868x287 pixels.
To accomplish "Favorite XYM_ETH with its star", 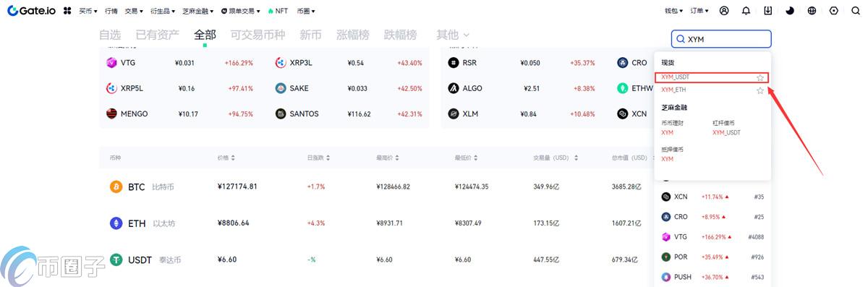I will coord(760,90).
